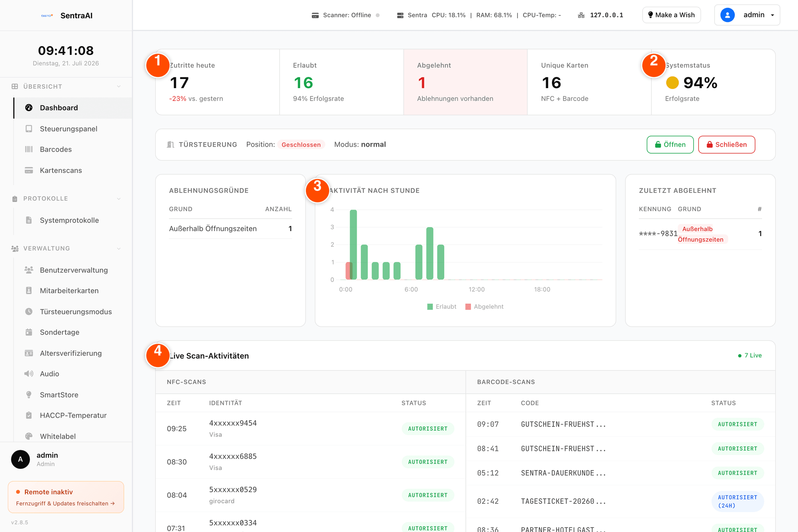Viewport: 798px width, 532px height.
Task: Click the 127.0.0.1 IP address
Action: [x=606, y=15]
